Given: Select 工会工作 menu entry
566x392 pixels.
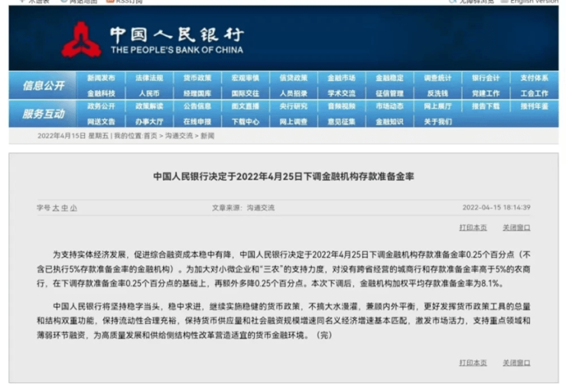Looking at the screenshot, I should (x=534, y=93).
